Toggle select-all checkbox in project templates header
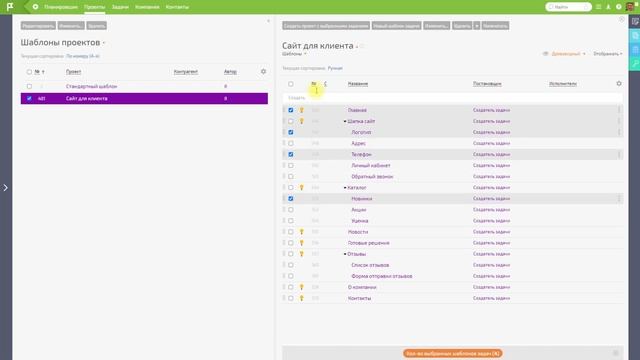Viewport: 640px width, 360px height. pyautogui.click(x=29, y=72)
